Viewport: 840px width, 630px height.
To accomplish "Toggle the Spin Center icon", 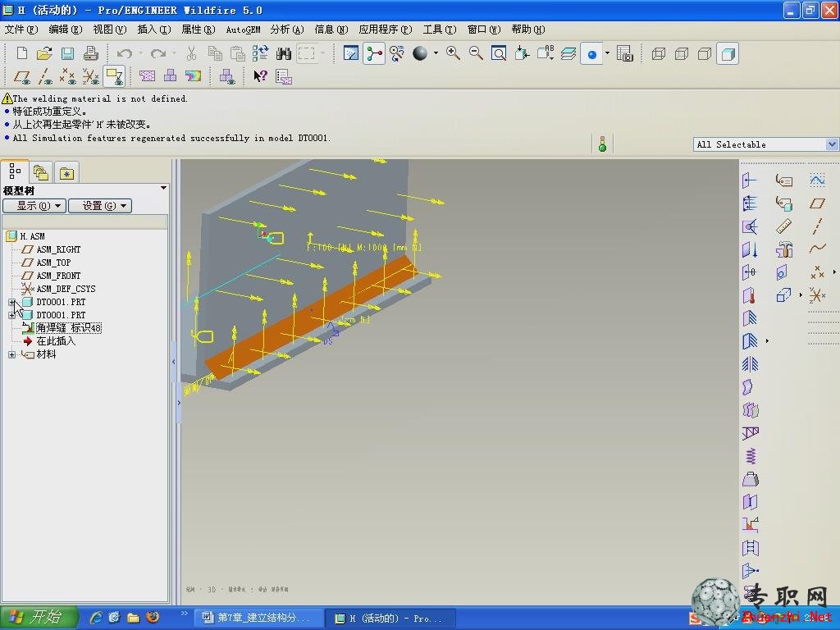I will 374,53.
